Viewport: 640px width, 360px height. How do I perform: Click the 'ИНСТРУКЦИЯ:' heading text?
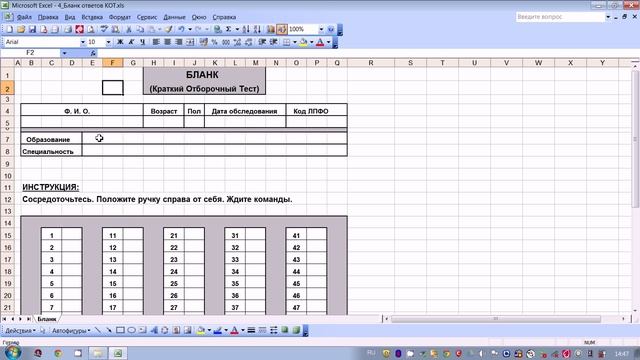51,187
